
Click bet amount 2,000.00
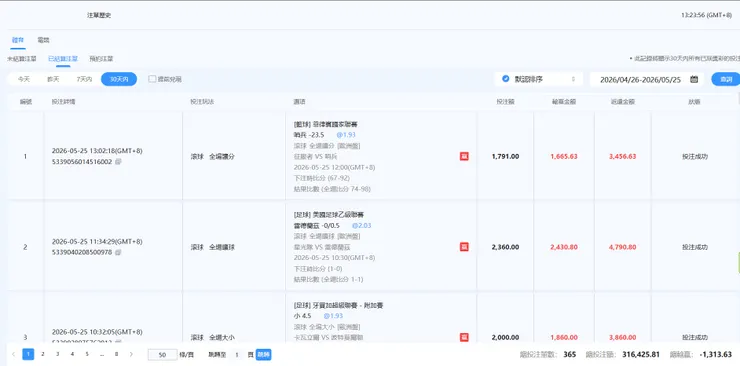[505, 338]
